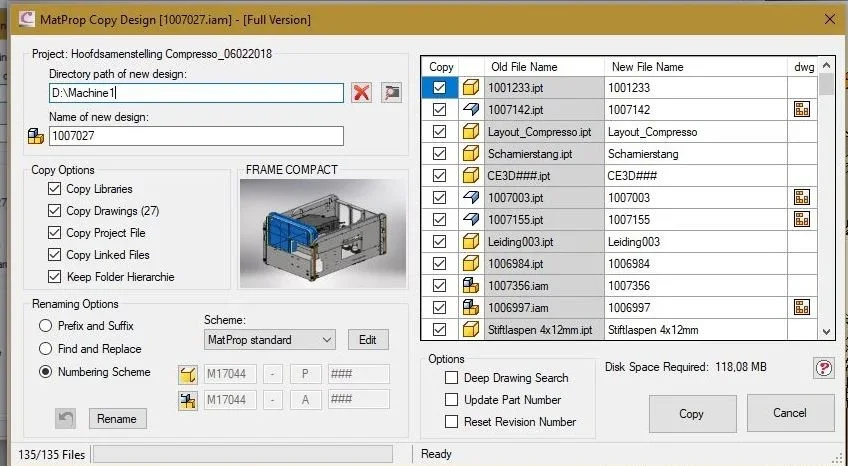848x466 pixels.
Task: Browse for folder next to directory path
Action: 392,93
